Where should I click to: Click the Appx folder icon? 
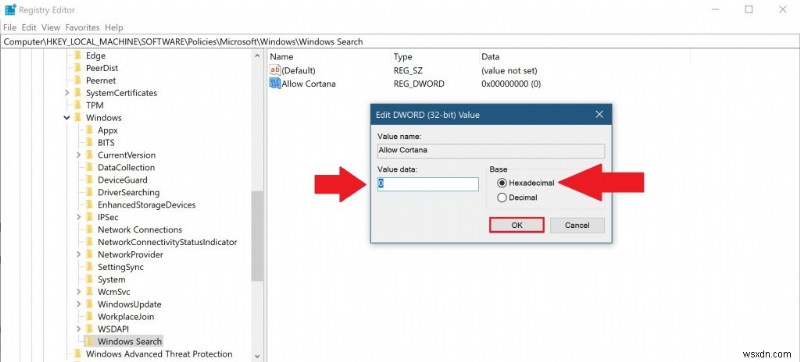(89, 130)
